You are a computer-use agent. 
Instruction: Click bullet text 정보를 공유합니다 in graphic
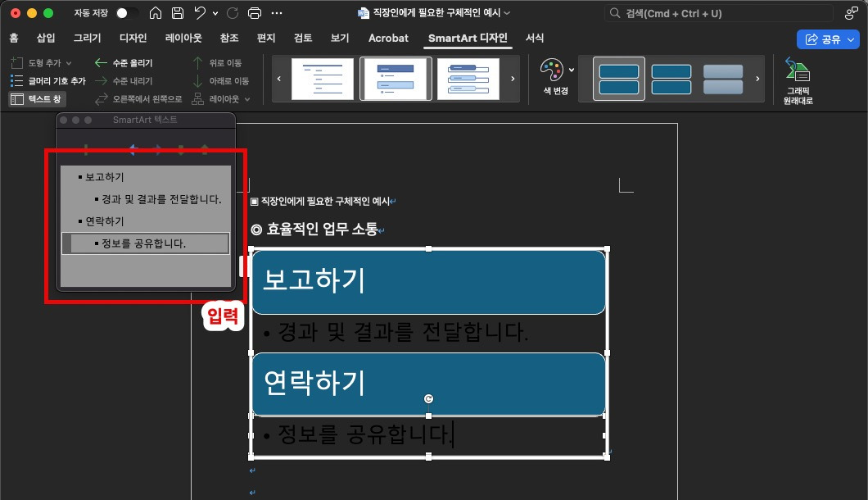[364, 434]
